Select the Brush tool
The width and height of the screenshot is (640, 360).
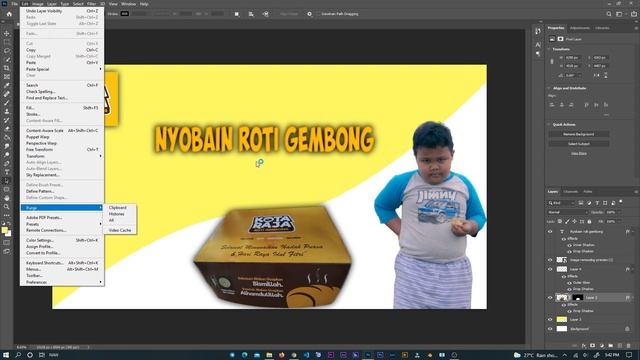coord(7,102)
